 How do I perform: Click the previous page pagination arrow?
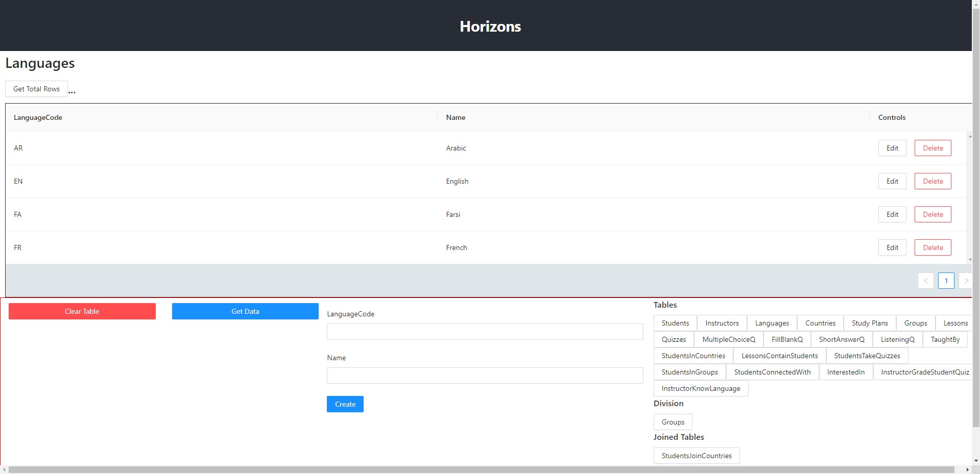pos(925,281)
